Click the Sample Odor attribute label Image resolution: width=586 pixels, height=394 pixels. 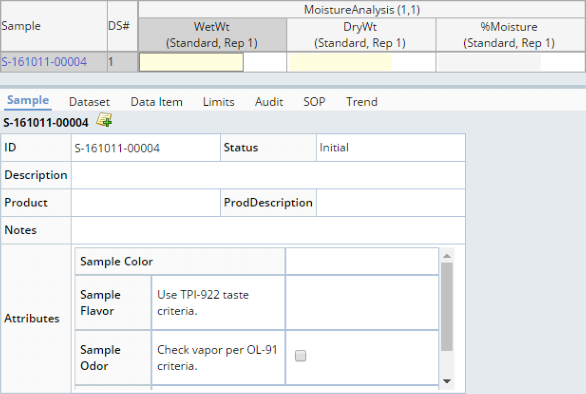tap(100, 358)
